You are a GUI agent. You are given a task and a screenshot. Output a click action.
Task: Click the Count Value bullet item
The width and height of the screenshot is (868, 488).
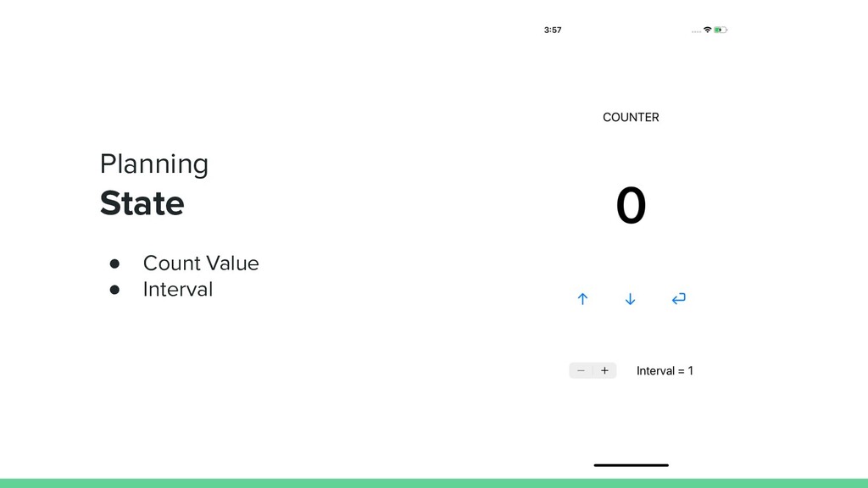[x=200, y=263]
